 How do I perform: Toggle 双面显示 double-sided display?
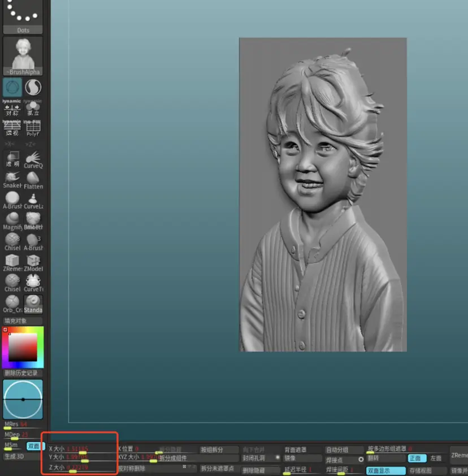tap(385, 470)
